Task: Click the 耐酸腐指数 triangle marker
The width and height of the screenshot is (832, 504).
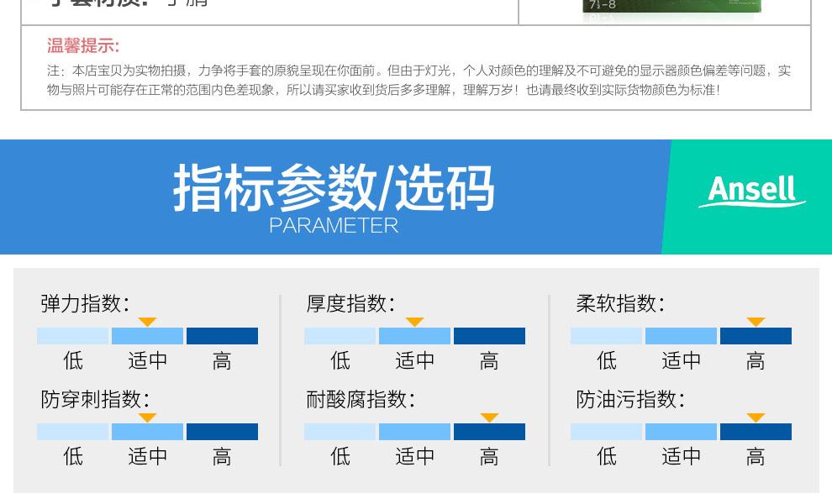Action: (489, 417)
